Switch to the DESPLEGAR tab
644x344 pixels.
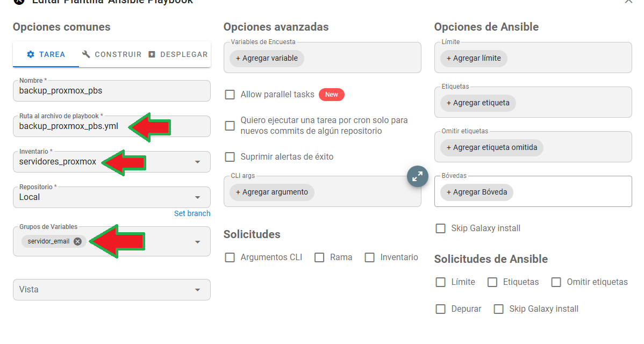178,54
